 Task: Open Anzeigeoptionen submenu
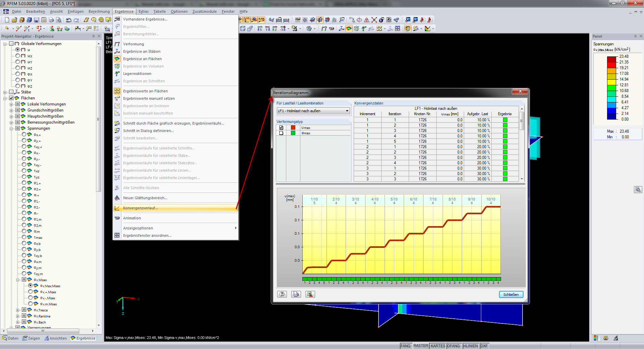(176, 228)
